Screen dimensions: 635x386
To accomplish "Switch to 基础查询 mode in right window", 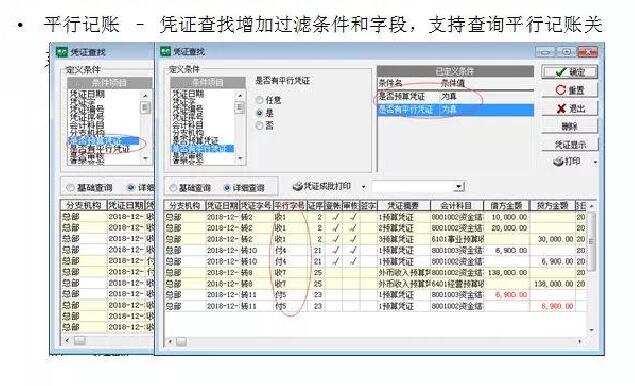I will tap(173, 188).
